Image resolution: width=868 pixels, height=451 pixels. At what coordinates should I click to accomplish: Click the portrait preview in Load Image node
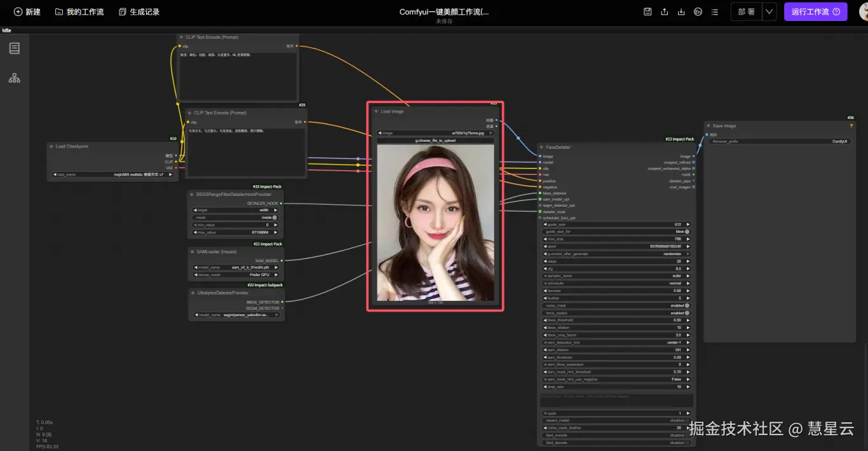pyautogui.click(x=435, y=223)
